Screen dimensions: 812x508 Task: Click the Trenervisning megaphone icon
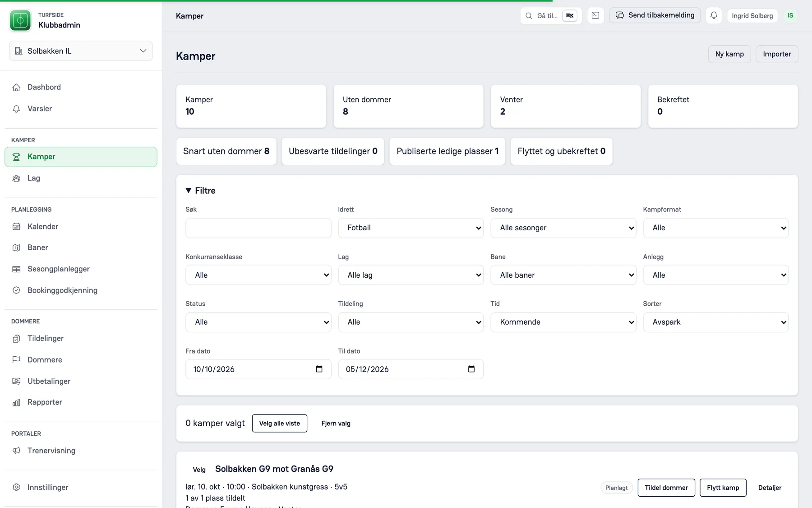[x=17, y=451]
